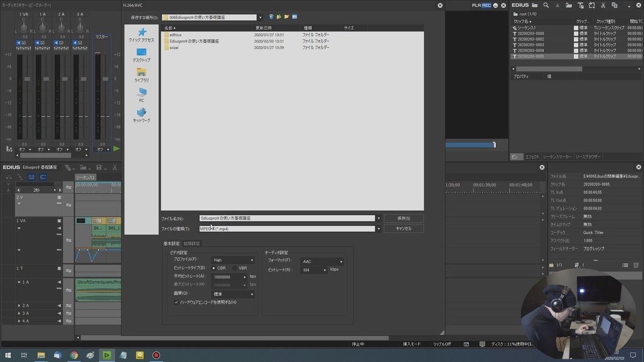Image resolution: width=644 pixels, height=362 pixels.
Task: Toggle the speaker mute on 1 VA track
Action: [x=59, y=227]
